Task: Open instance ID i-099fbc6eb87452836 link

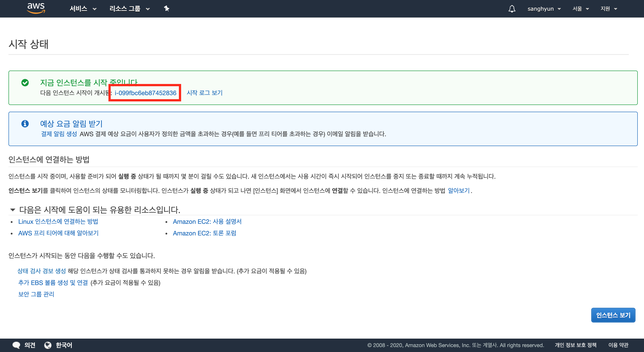Action: coord(146,93)
